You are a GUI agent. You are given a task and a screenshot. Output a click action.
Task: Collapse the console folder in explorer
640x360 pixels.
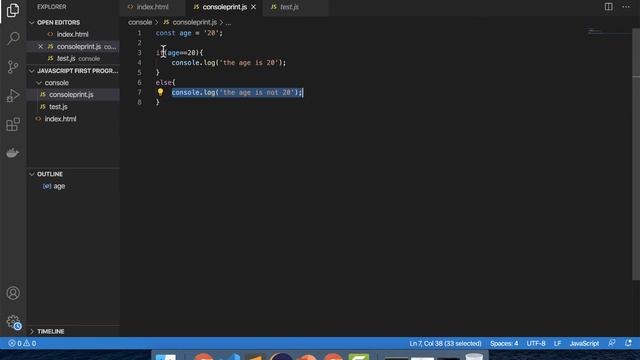click(56, 82)
